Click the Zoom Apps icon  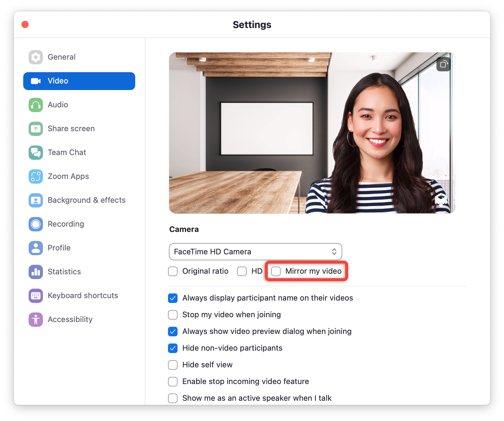(x=36, y=176)
